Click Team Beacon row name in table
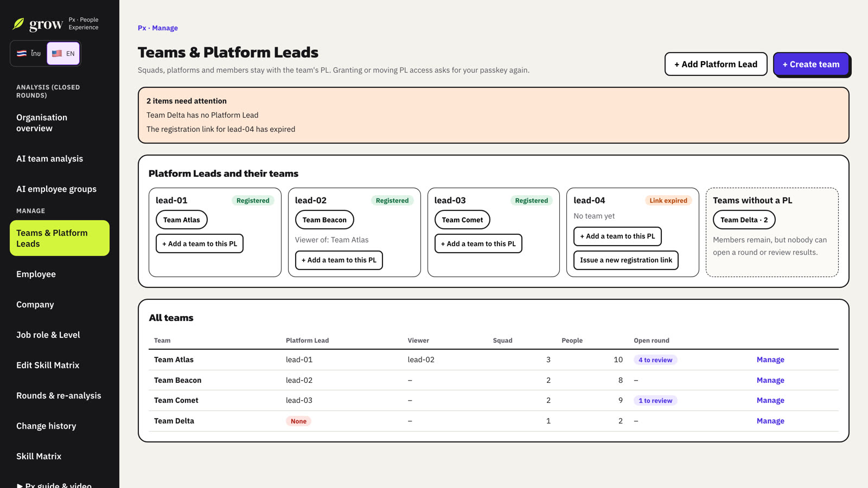Screen dimensions: 868x488 pos(177,381)
